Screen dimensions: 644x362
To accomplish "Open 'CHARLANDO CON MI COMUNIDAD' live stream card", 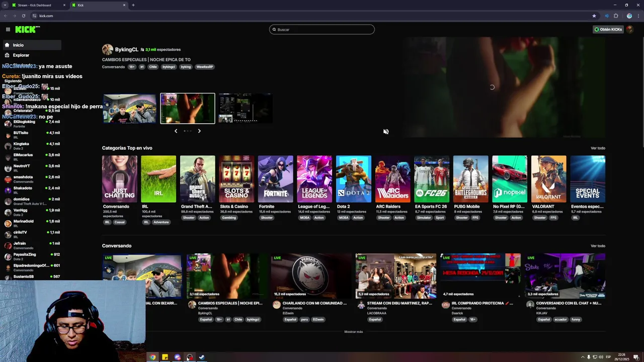I will tap(311, 276).
